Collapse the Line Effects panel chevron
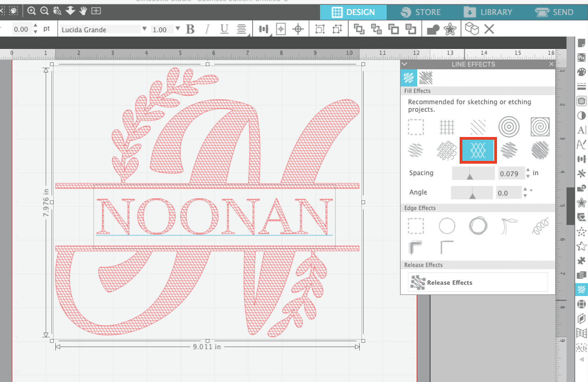588x382 pixels. click(405, 64)
